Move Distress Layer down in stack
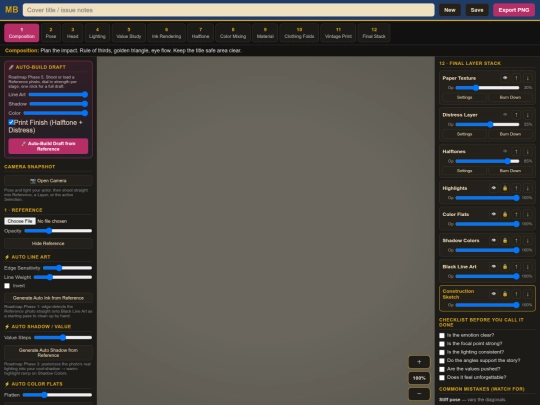540x405 pixels. (x=527, y=115)
